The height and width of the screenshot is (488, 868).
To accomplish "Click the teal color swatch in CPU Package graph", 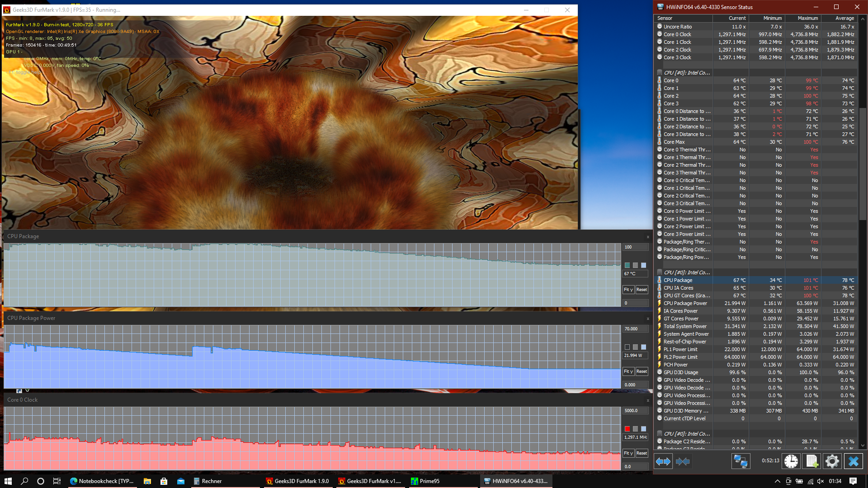I will pyautogui.click(x=627, y=265).
